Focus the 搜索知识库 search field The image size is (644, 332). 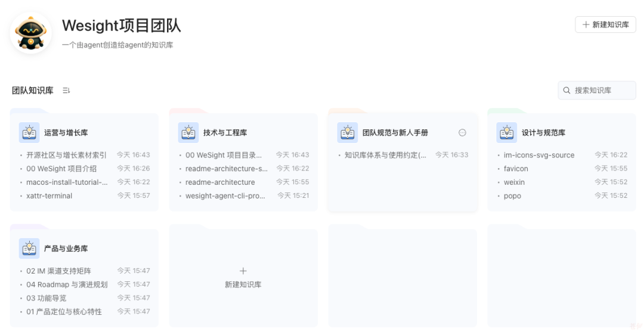(x=597, y=90)
